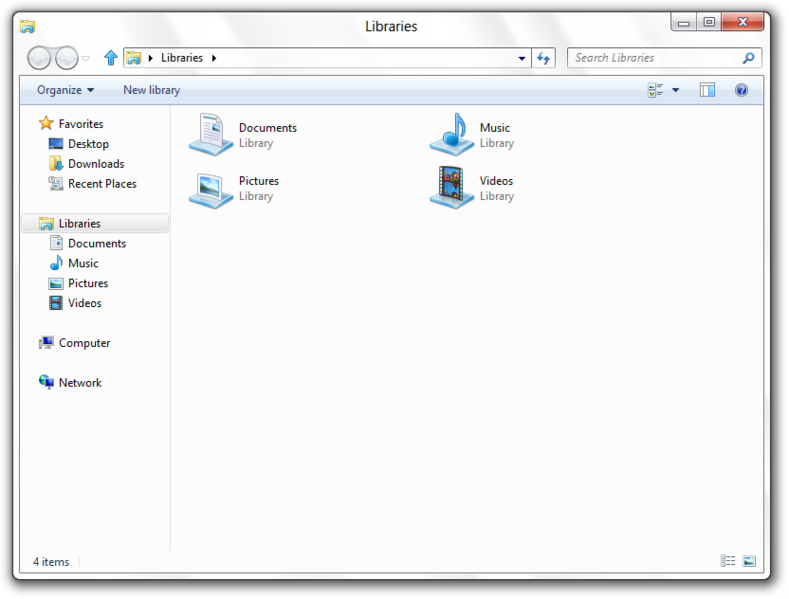Click the window system icon in title bar
The width and height of the screenshot is (789, 599).
28,26
